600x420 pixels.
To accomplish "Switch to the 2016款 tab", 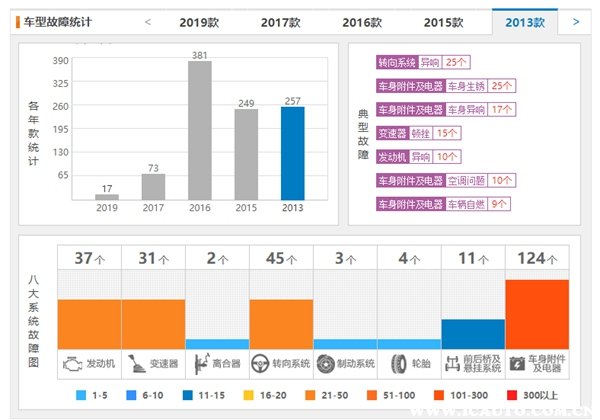I will 361,22.
